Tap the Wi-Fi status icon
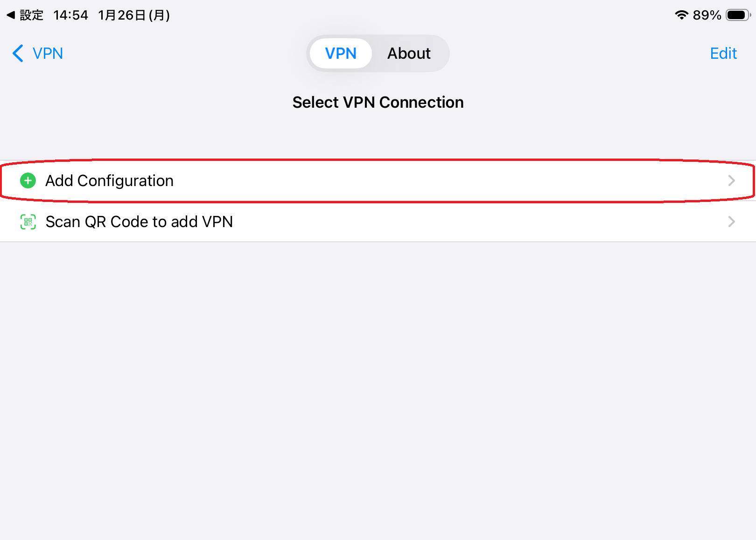 click(681, 15)
